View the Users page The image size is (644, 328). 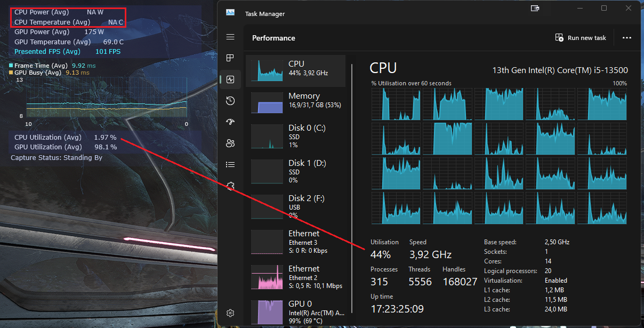click(x=230, y=143)
